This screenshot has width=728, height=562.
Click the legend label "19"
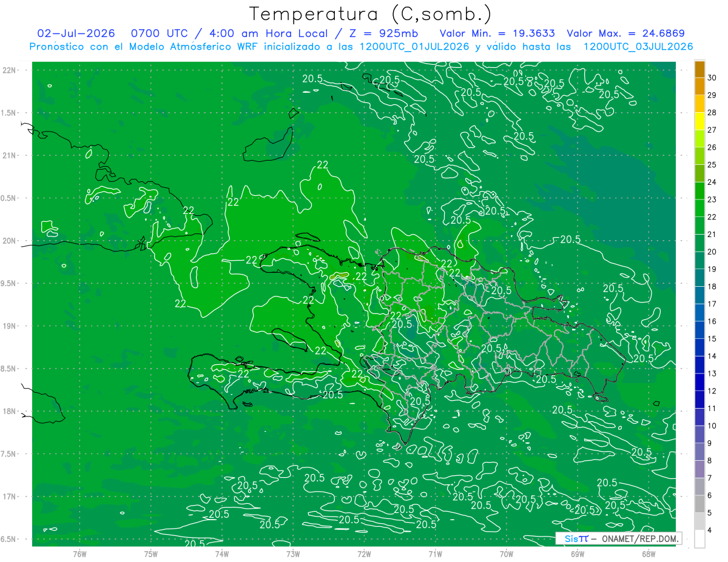coord(712,269)
